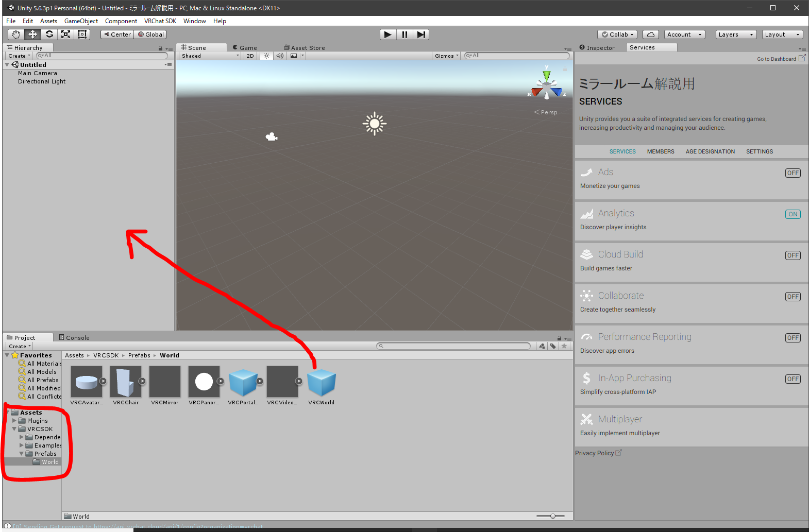Toggle Ads service OFF switch

point(793,173)
